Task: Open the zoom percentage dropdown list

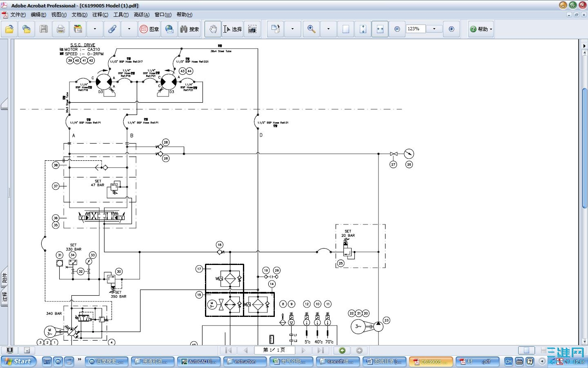Action: coord(434,29)
